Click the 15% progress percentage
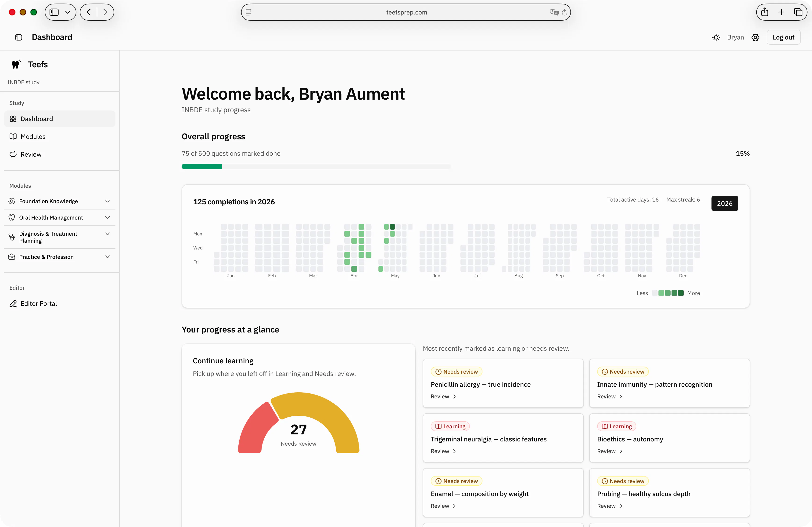812x527 pixels. tap(742, 154)
